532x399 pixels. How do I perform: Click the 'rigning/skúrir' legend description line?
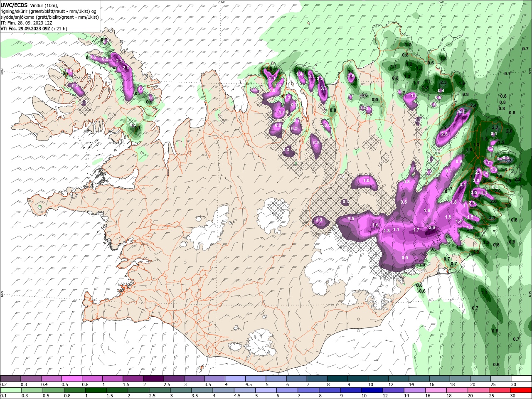(x=49, y=11)
